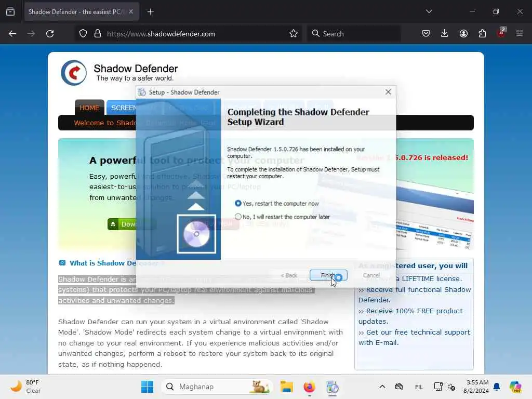Open the HOME tab on the website

[89, 108]
